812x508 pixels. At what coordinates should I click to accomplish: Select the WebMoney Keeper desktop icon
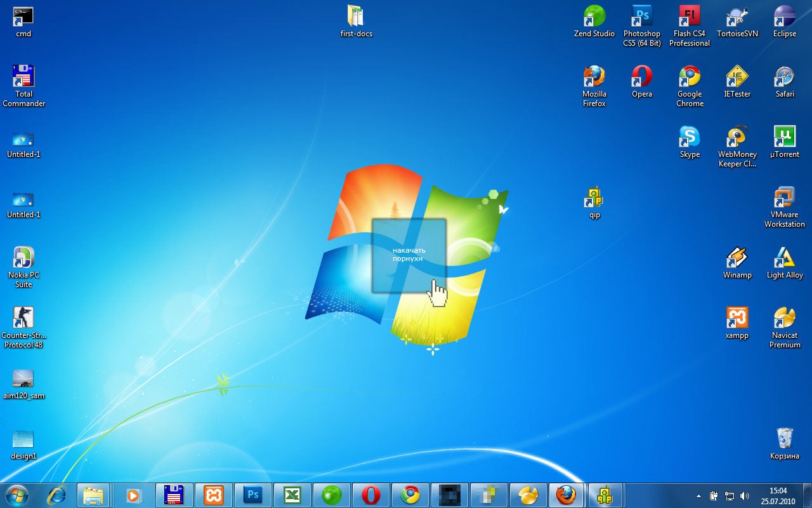[737, 146]
